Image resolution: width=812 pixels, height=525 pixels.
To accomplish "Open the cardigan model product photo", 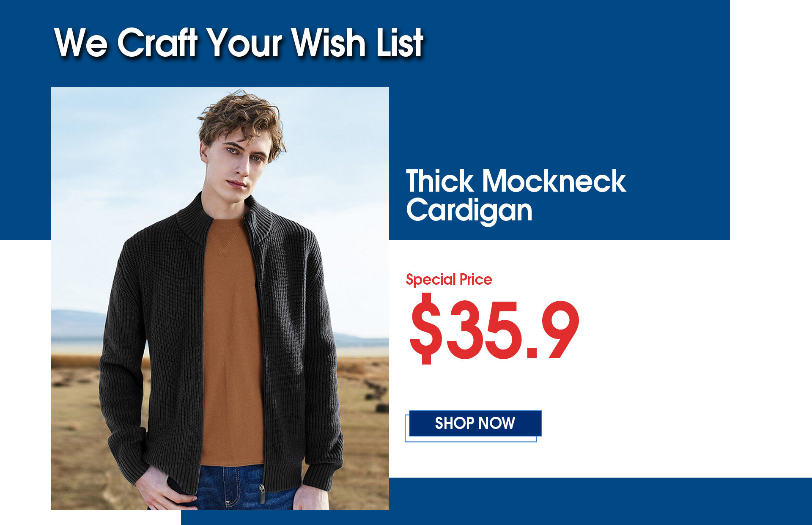I will (x=220, y=298).
